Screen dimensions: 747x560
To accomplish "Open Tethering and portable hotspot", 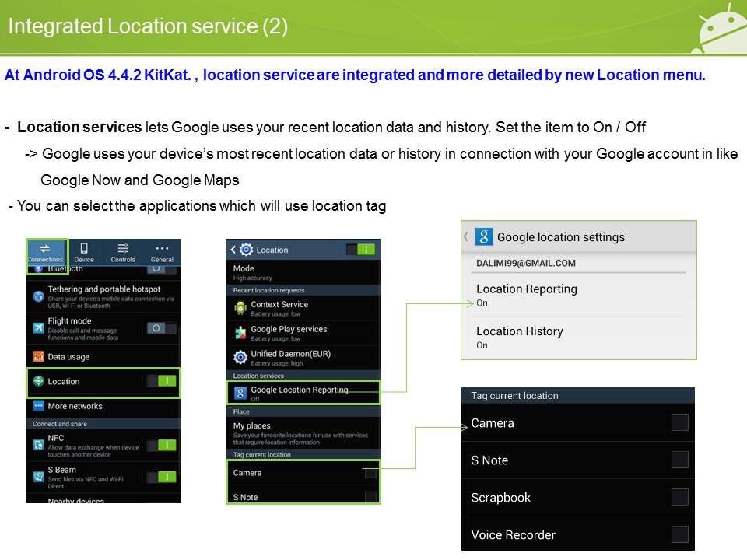I will 103,296.
